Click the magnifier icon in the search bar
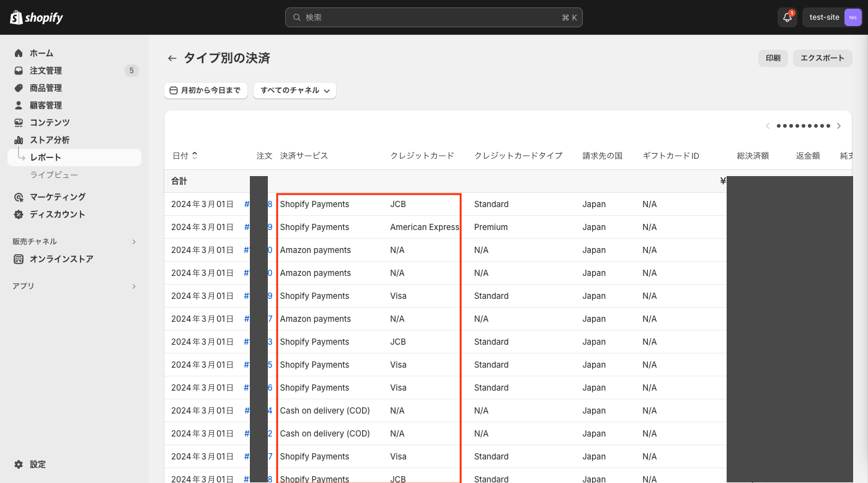868x483 pixels. (x=297, y=17)
